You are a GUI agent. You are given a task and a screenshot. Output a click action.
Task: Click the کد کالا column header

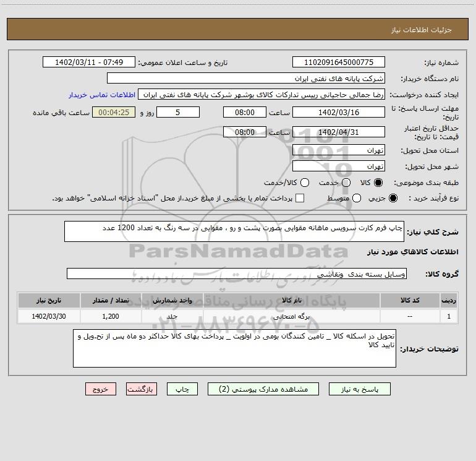410,300
